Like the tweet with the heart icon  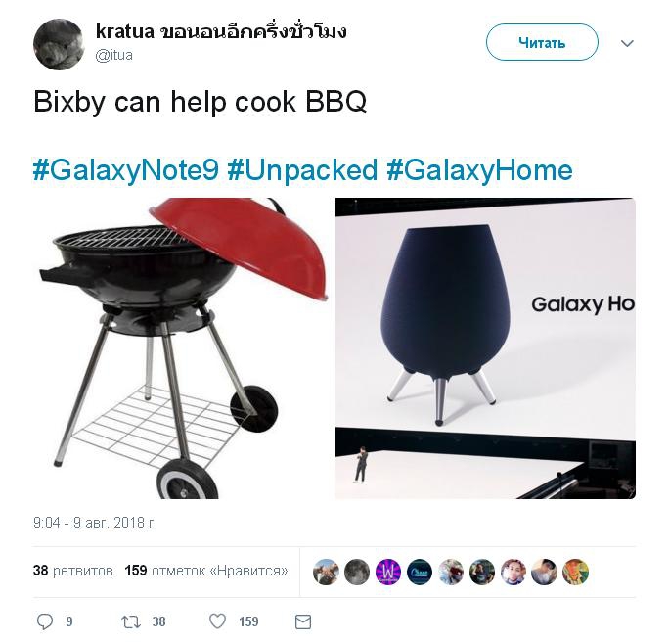tap(217, 621)
